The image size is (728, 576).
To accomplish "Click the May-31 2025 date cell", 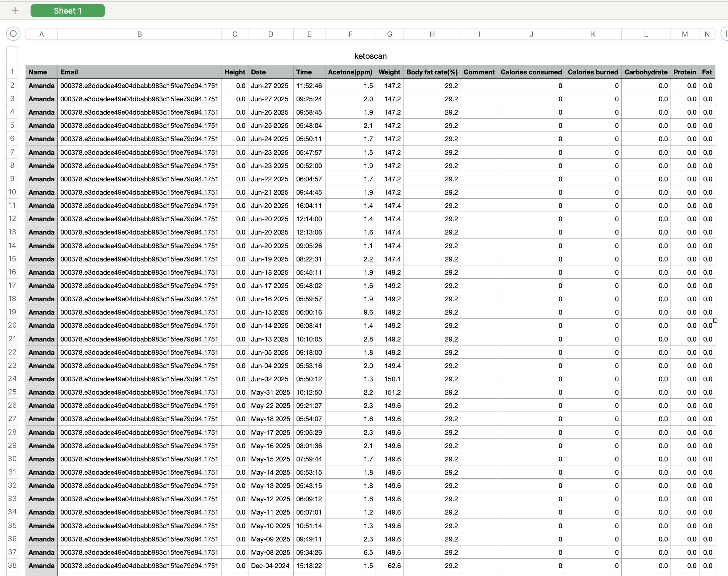I will tap(271, 392).
